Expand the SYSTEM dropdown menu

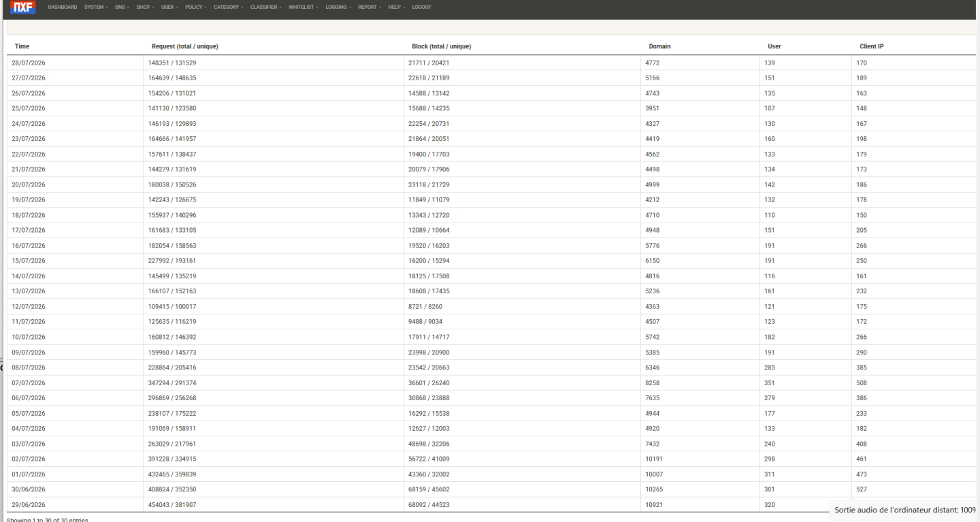(96, 7)
